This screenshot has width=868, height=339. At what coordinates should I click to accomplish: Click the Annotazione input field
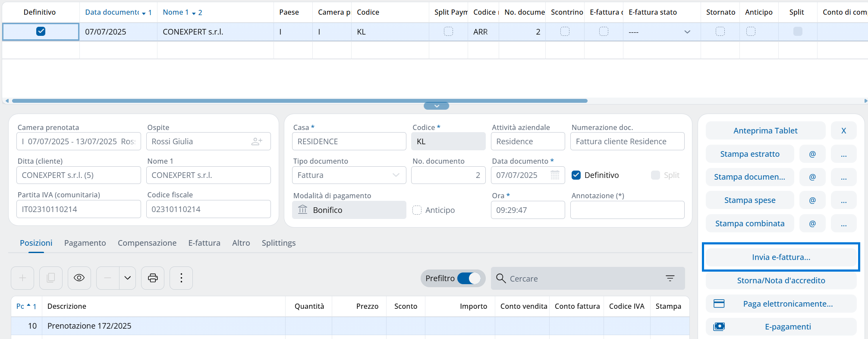(x=627, y=210)
